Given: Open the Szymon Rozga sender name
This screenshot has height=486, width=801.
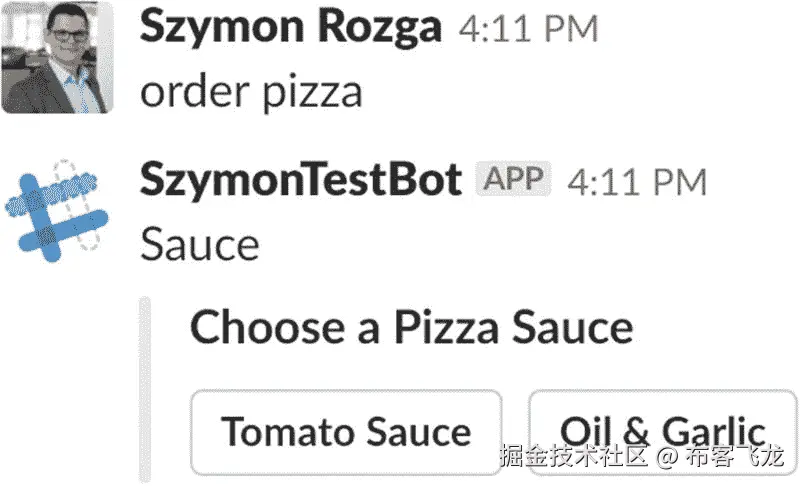Looking at the screenshot, I should [x=290, y=27].
